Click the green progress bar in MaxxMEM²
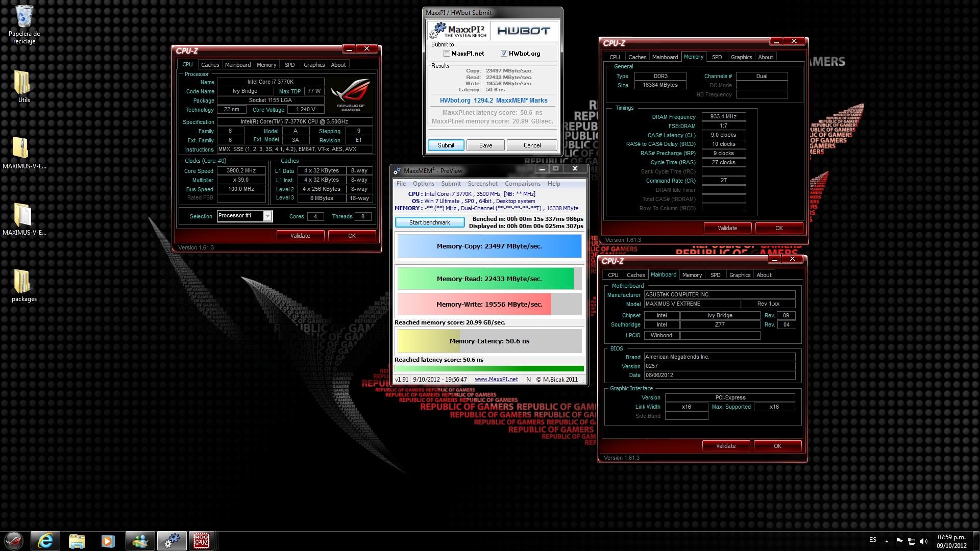This screenshot has width=980, height=551. coord(489,368)
